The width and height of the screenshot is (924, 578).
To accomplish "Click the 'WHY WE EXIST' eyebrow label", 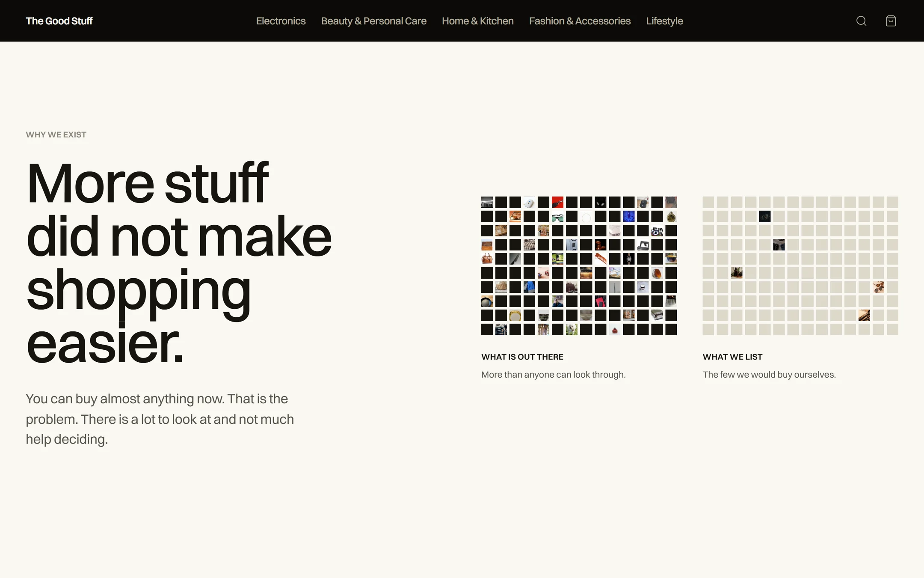I will point(56,134).
